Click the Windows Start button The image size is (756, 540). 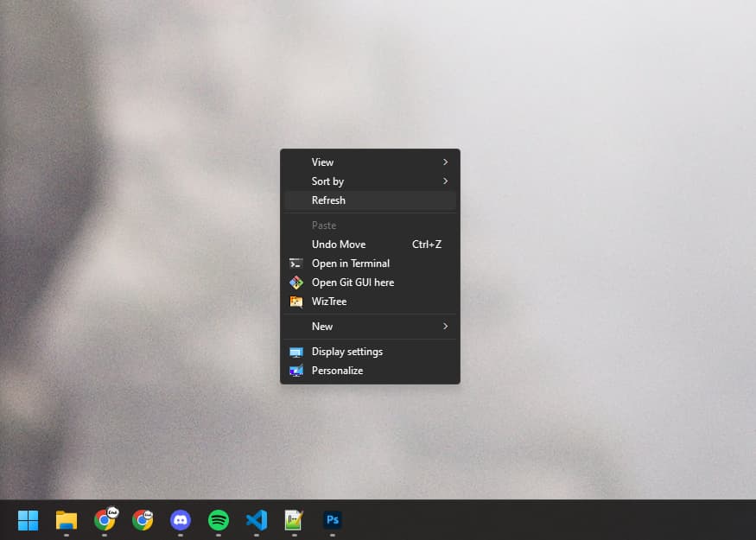pyautogui.click(x=28, y=521)
